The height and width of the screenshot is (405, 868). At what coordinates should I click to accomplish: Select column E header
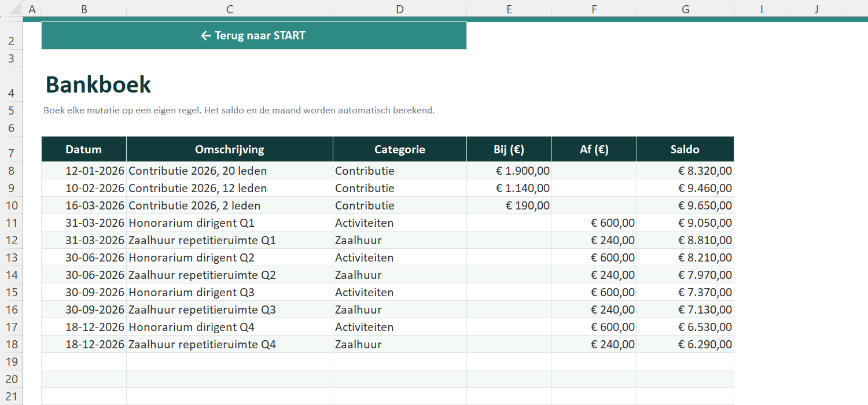[509, 9]
